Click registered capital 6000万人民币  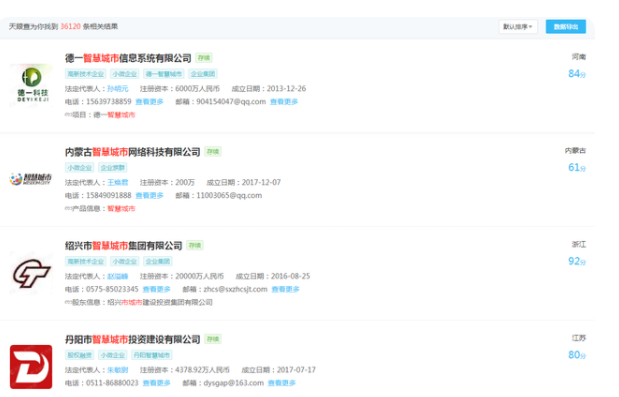tap(197, 88)
